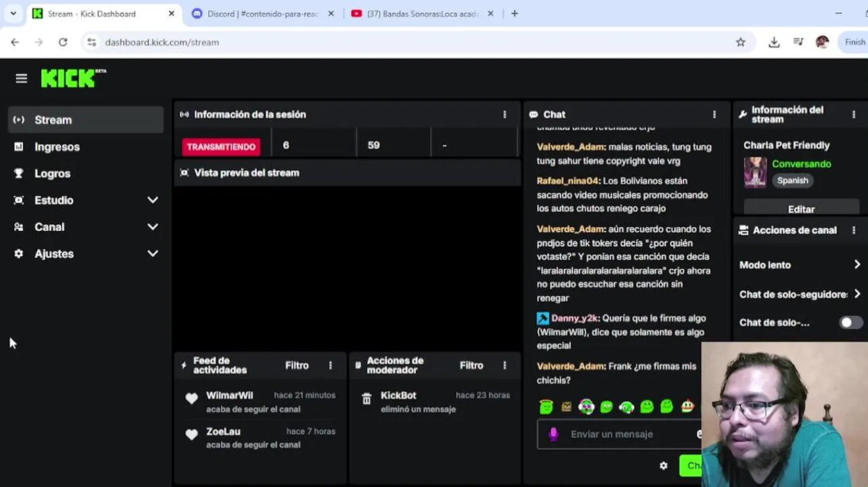Click the Conversando category label
Screen dimensions: 868x487
pyautogui.click(x=802, y=164)
